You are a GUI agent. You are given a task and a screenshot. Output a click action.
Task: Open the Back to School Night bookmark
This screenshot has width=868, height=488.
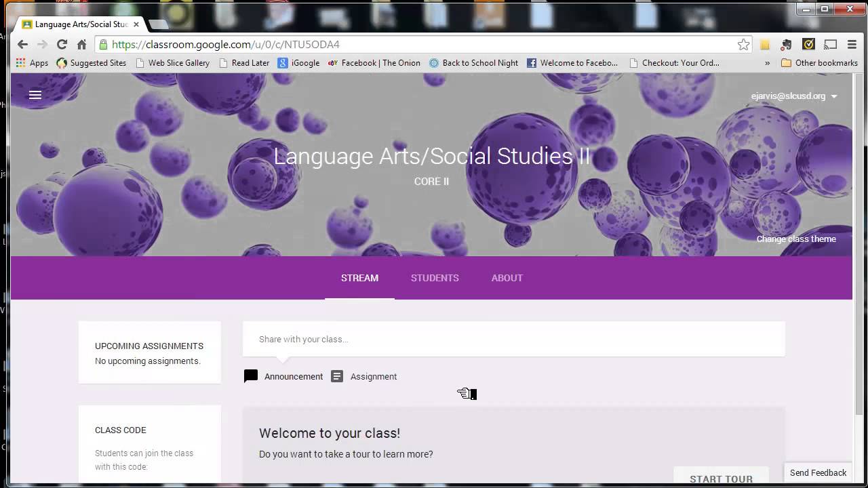click(473, 63)
